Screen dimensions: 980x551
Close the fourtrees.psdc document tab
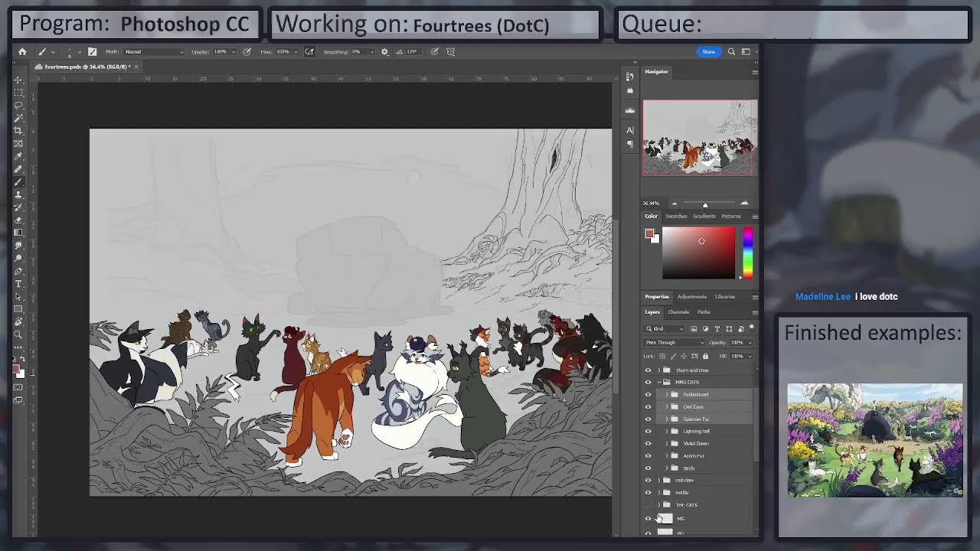[136, 67]
